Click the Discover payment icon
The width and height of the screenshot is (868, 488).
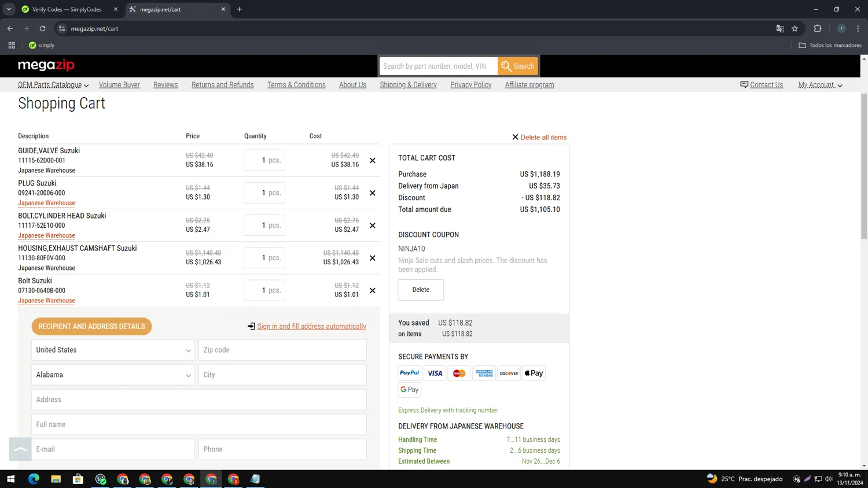(x=509, y=373)
